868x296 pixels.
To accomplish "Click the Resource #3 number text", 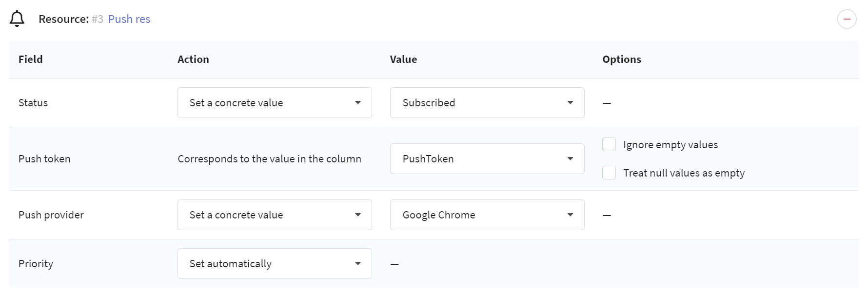I will point(98,19).
